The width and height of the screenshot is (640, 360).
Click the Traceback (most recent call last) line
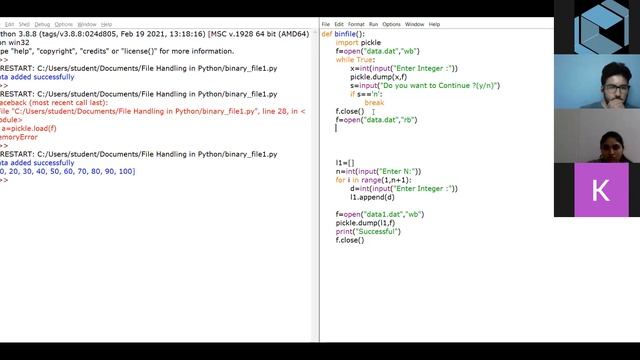click(x=54, y=103)
